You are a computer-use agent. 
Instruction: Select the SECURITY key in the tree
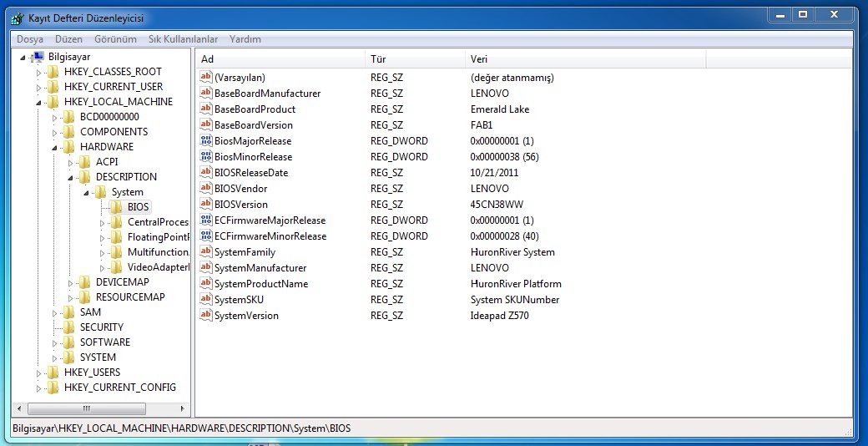(101, 327)
